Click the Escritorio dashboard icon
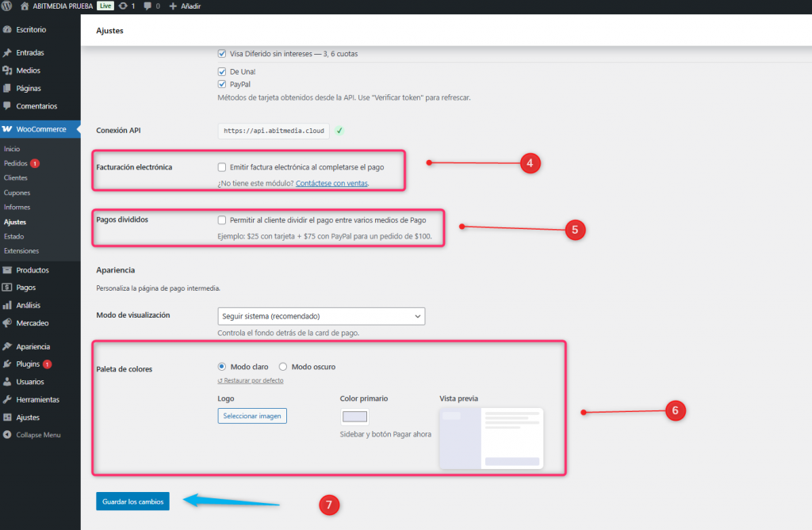This screenshot has height=530, width=812. point(8,29)
